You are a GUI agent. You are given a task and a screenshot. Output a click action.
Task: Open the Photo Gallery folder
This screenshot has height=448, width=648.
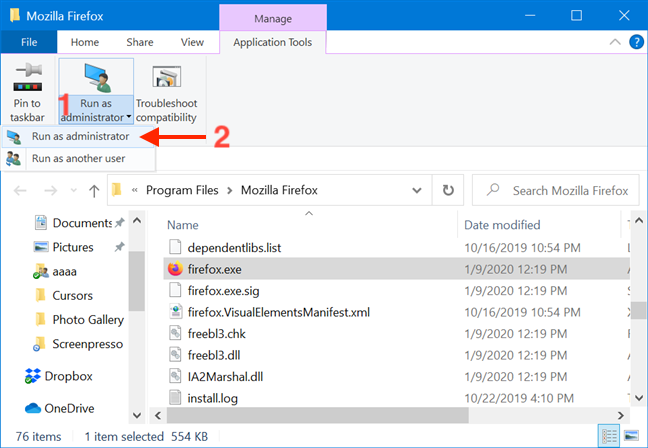point(88,320)
